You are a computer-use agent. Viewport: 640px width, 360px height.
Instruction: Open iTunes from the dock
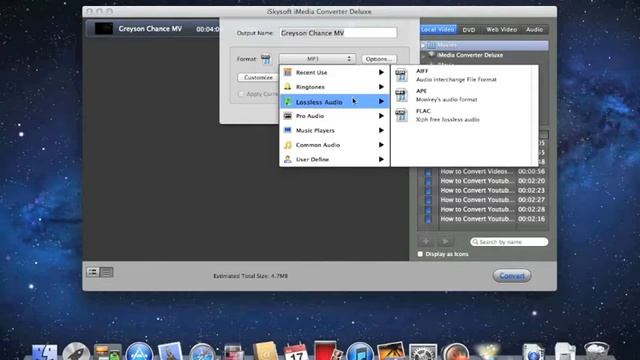tap(360, 352)
